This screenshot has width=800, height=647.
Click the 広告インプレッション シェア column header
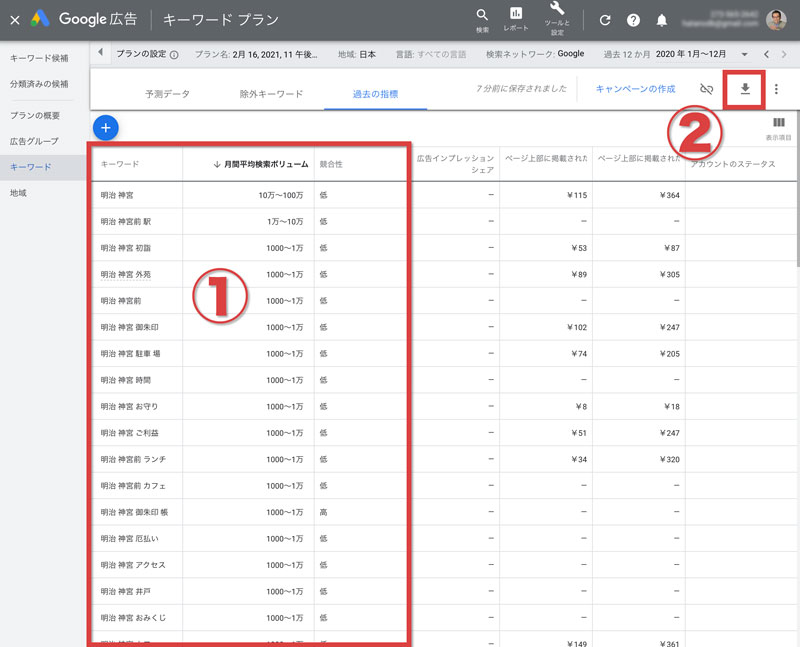455,164
